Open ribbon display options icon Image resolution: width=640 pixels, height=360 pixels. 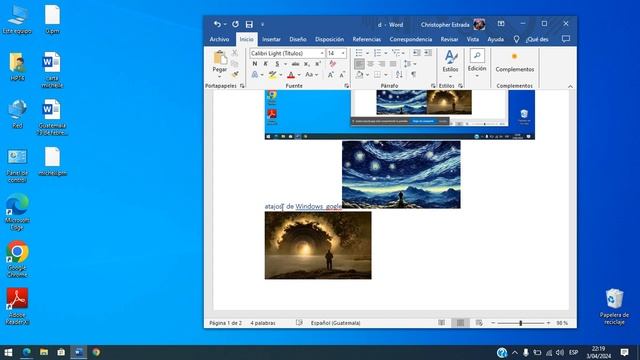coord(501,24)
